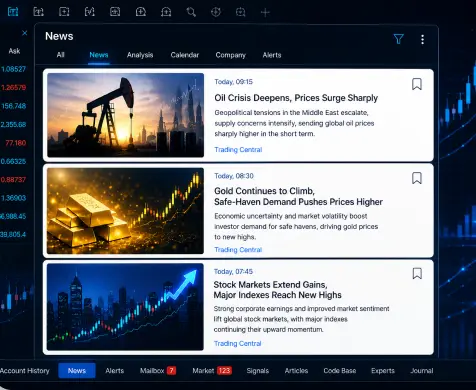Image resolution: width=476 pixels, height=390 pixels.
Task: Select the ask price 0.66325
Action: point(13,161)
